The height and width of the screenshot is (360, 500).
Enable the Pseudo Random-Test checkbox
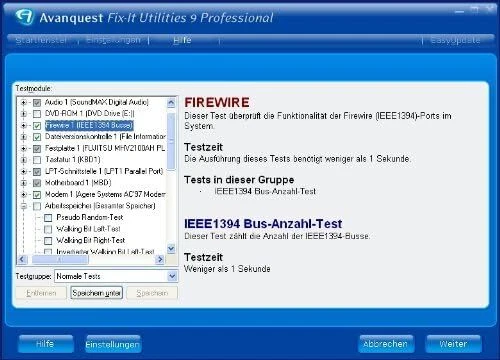pyautogui.click(x=48, y=218)
